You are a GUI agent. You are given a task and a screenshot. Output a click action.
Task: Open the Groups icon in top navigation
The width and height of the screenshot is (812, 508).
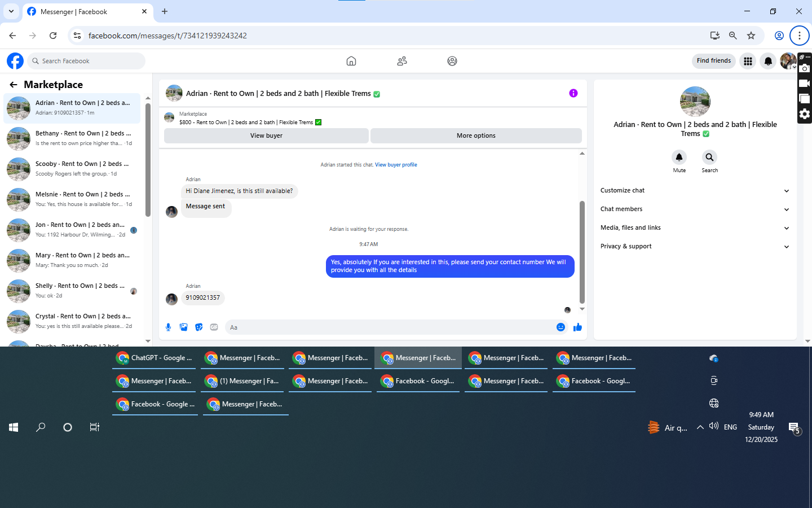452,61
